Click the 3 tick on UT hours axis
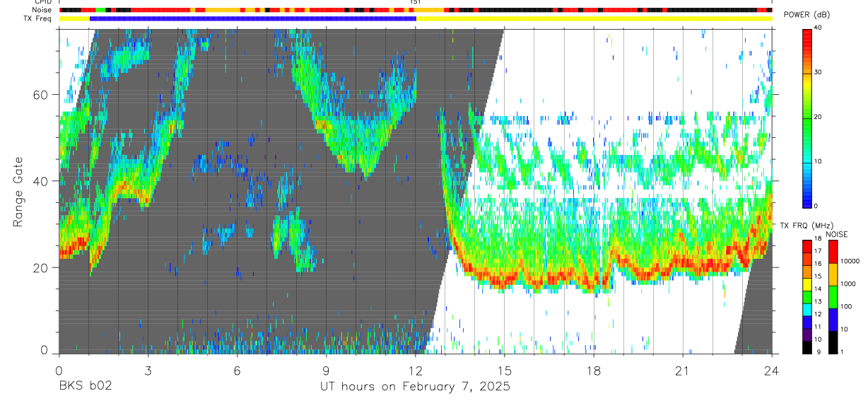868x401 pixels. (x=148, y=370)
